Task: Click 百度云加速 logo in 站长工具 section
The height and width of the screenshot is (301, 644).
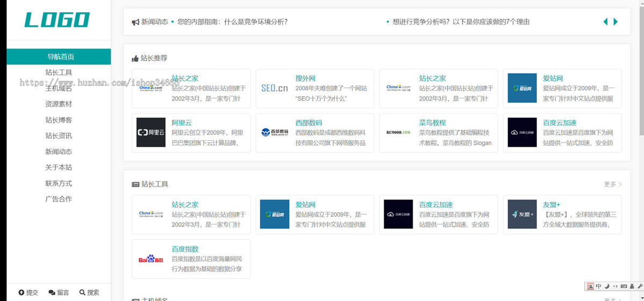Action: tap(398, 214)
